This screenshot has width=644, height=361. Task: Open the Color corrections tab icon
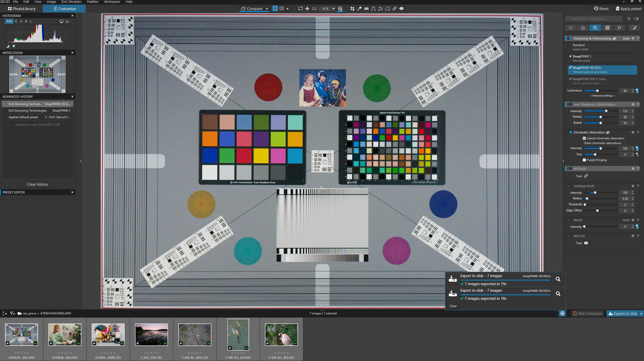(583, 28)
